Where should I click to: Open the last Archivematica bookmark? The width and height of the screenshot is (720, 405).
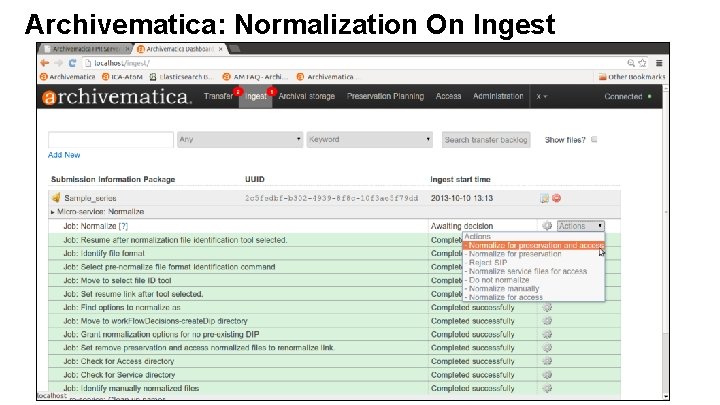pyautogui.click(x=326, y=77)
